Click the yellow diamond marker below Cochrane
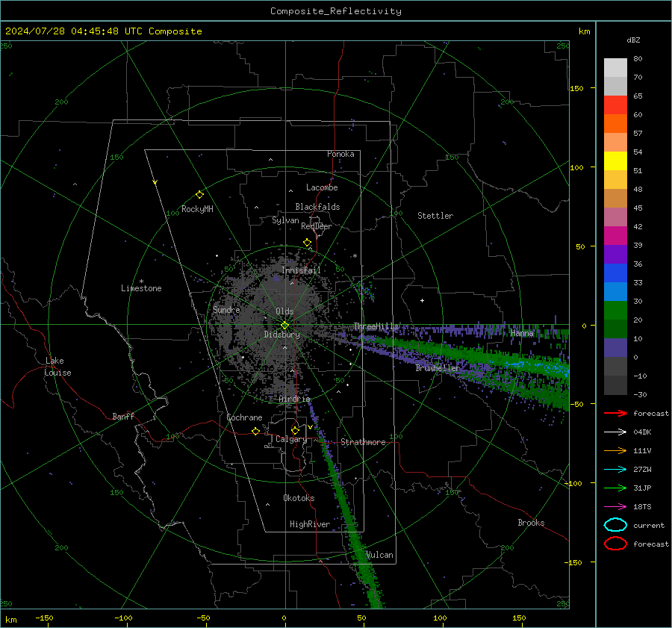672x628 pixels. 255,431
